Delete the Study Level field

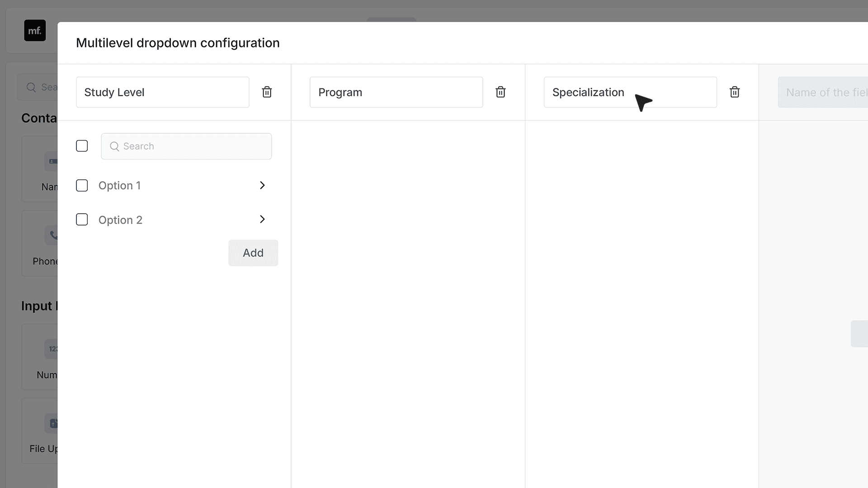pos(267,92)
